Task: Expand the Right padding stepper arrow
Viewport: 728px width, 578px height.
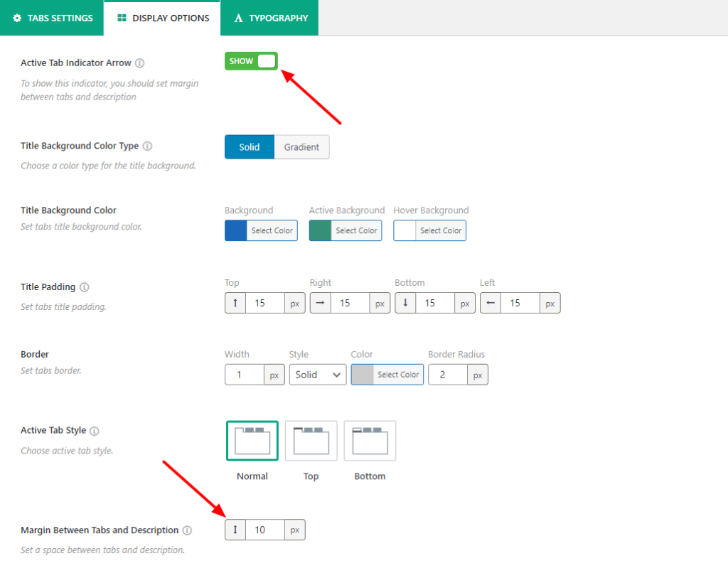Action: coord(320,302)
